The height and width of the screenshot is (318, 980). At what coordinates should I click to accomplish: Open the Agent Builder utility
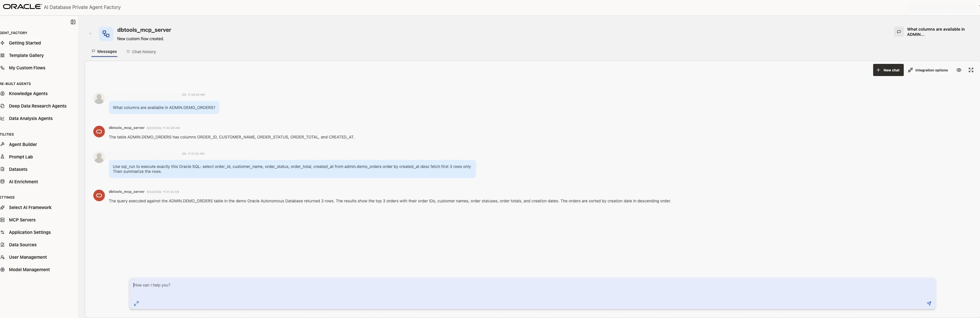(x=23, y=144)
